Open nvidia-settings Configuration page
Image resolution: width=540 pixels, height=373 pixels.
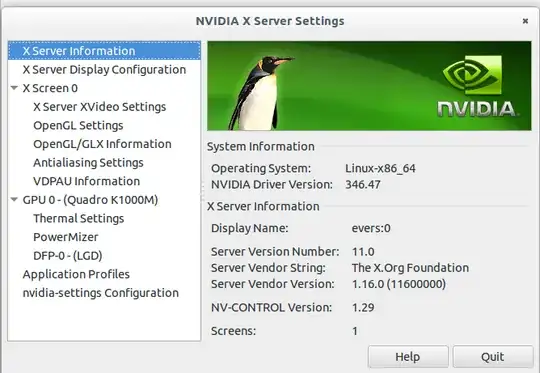[101, 293]
